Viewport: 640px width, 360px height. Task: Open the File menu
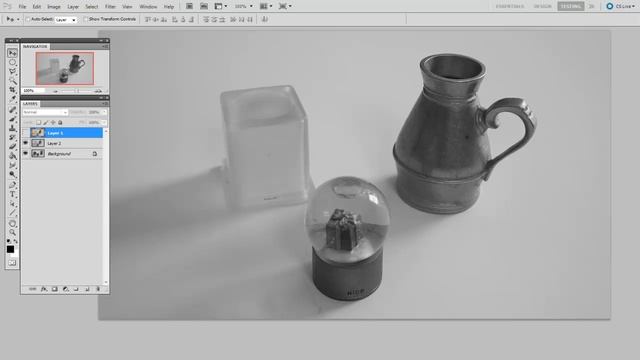pyautogui.click(x=22, y=7)
